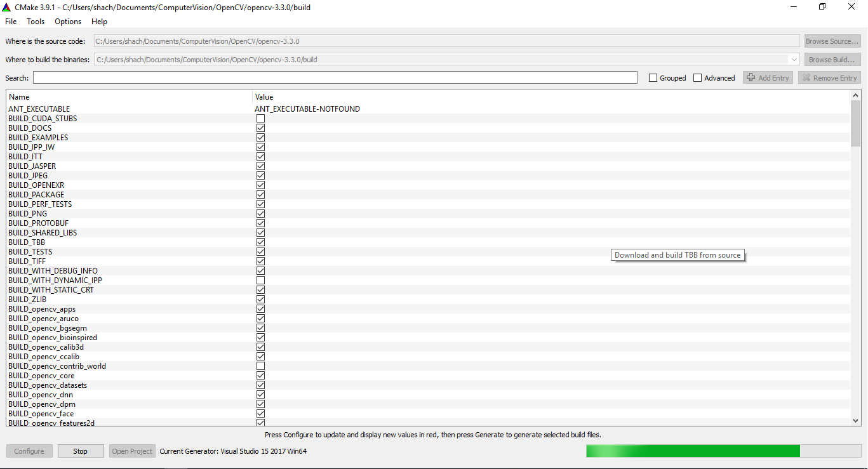Open the Tools menu

point(35,21)
